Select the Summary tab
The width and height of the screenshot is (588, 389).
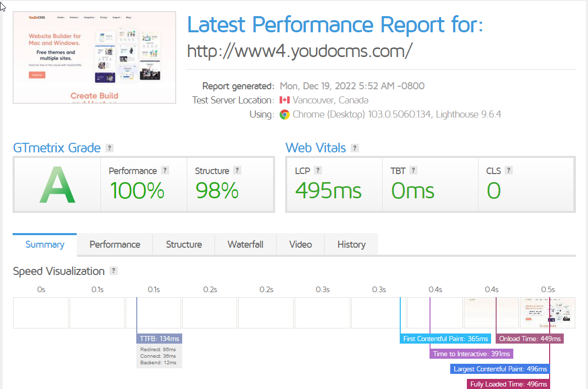click(x=45, y=245)
